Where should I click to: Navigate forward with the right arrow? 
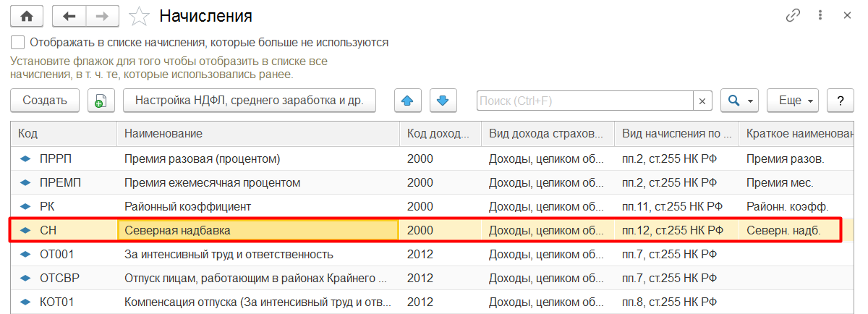pyautogui.click(x=103, y=15)
